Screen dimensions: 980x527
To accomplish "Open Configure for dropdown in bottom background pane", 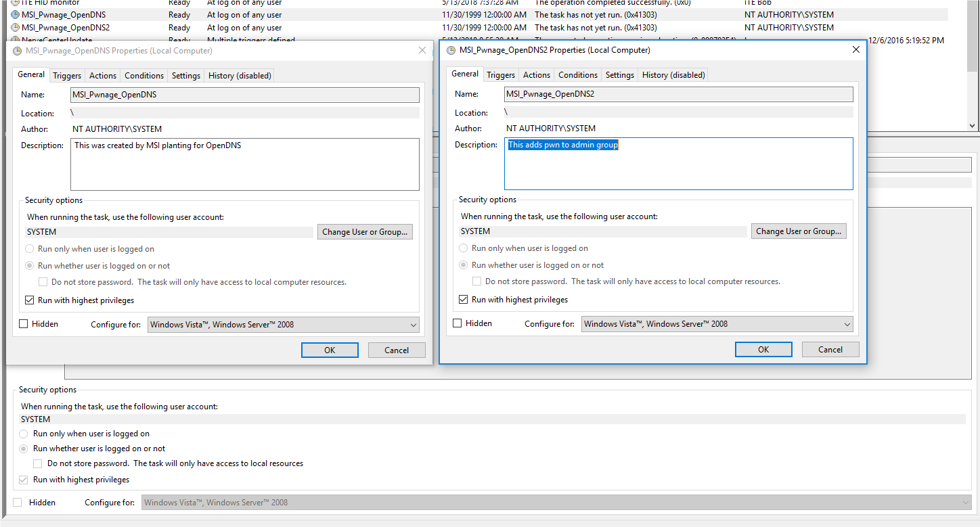I will click(x=556, y=503).
